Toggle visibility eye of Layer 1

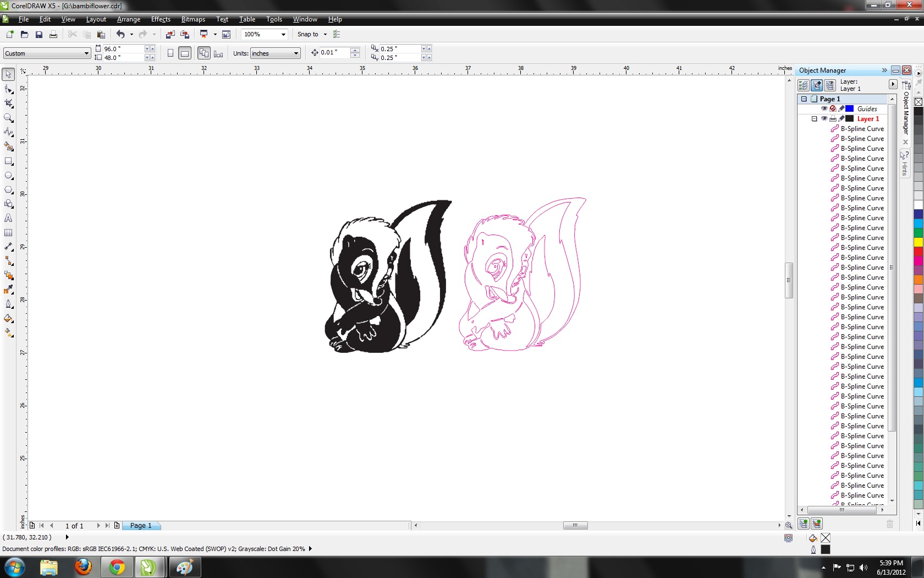coord(824,118)
